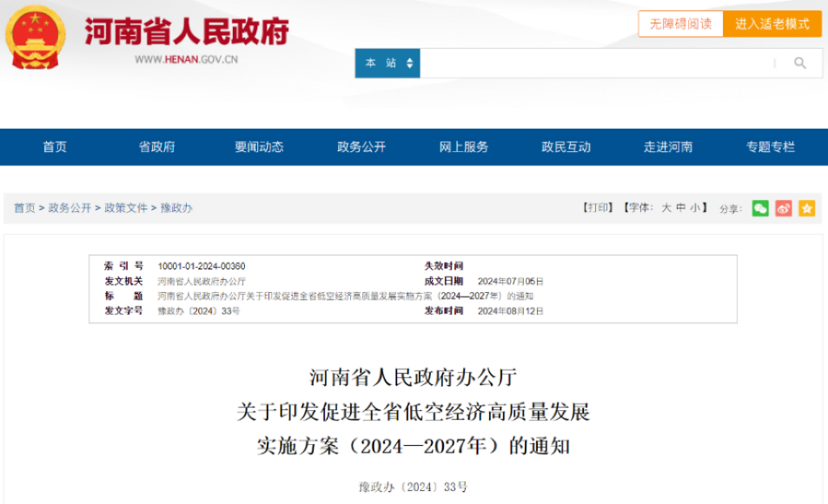Open the 本站 search scope dropdown

click(x=388, y=63)
